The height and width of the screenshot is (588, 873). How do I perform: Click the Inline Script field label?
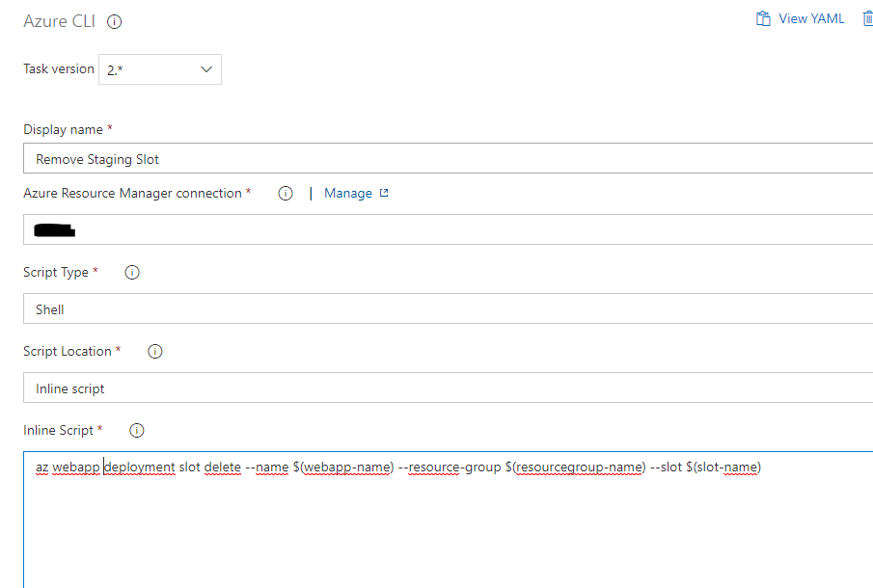[x=58, y=431]
